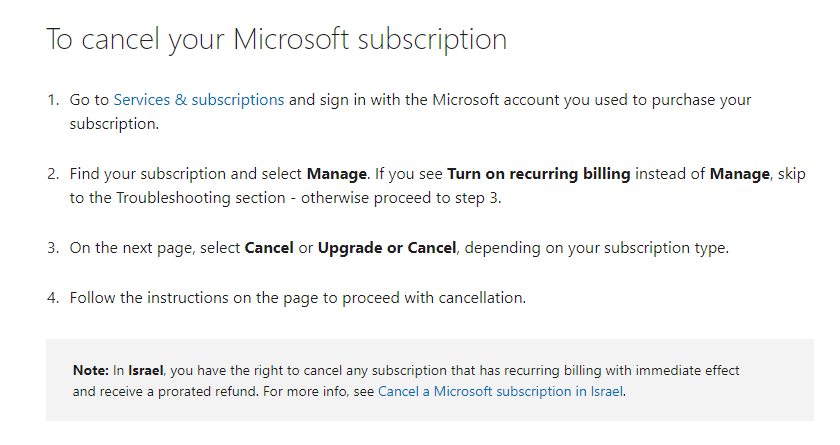The image size is (840, 445).
Task: Open Cancel a Microsoft subscription in Israel link
Action: pyautogui.click(x=500, y=391)
